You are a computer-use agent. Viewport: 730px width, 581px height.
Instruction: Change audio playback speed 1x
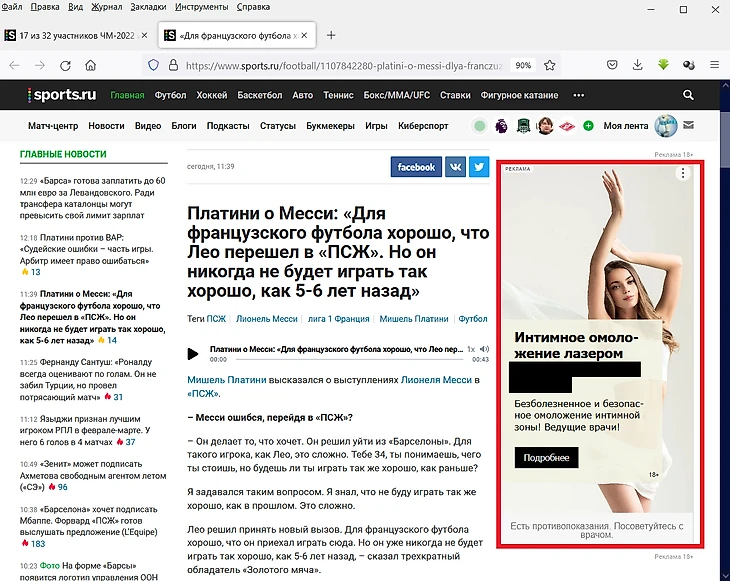(x=471, y=349)
